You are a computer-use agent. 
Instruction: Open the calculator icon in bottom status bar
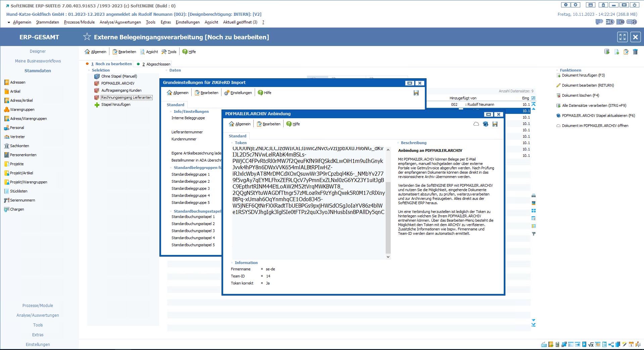(x=557, y=344)
